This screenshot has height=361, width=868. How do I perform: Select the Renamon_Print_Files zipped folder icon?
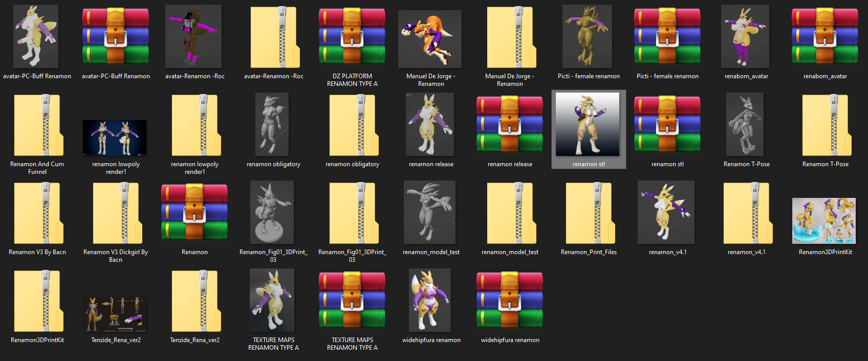coord(590,213)
